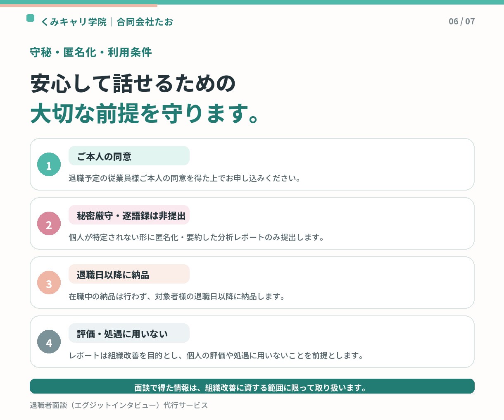Select the 評価・処遇に用いない label pill
Viewport: 504px width, 420px height.
point(129,333)
